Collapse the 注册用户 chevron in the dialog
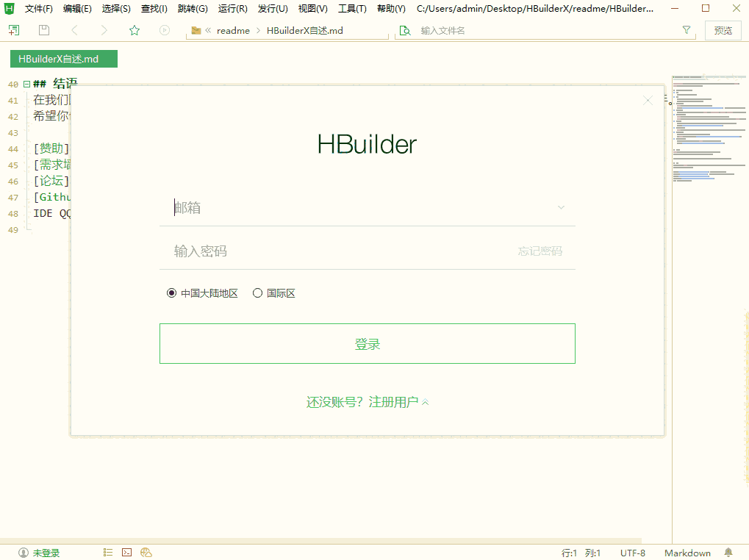Image resolution: width=749 pixels, height=560 pixels. coord(424,401)
